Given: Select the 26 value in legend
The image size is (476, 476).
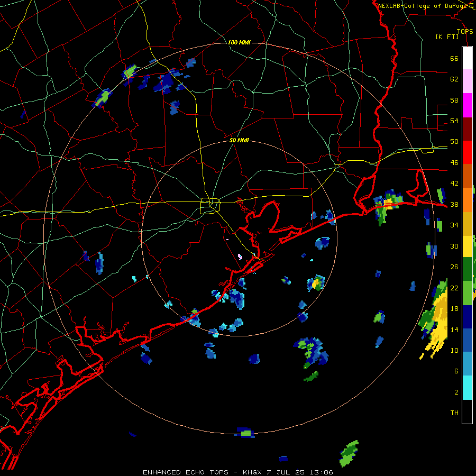Looking at the screenshot, I should pyautogui.click(x=454, y=267).
